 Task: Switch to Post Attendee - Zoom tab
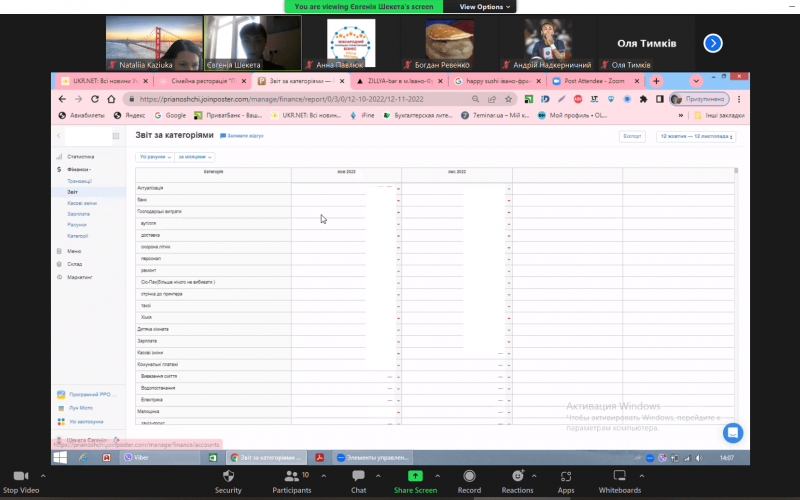595,81
